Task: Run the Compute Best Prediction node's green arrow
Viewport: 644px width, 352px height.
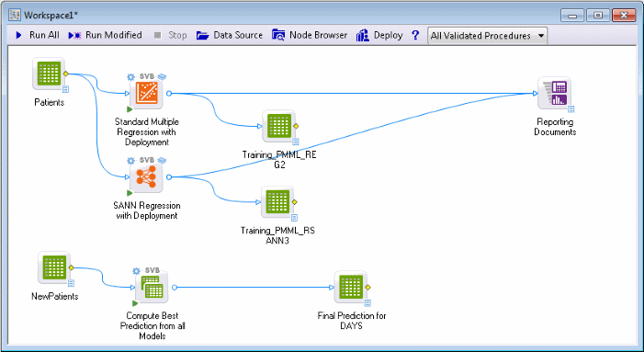Action: point(135,303)
